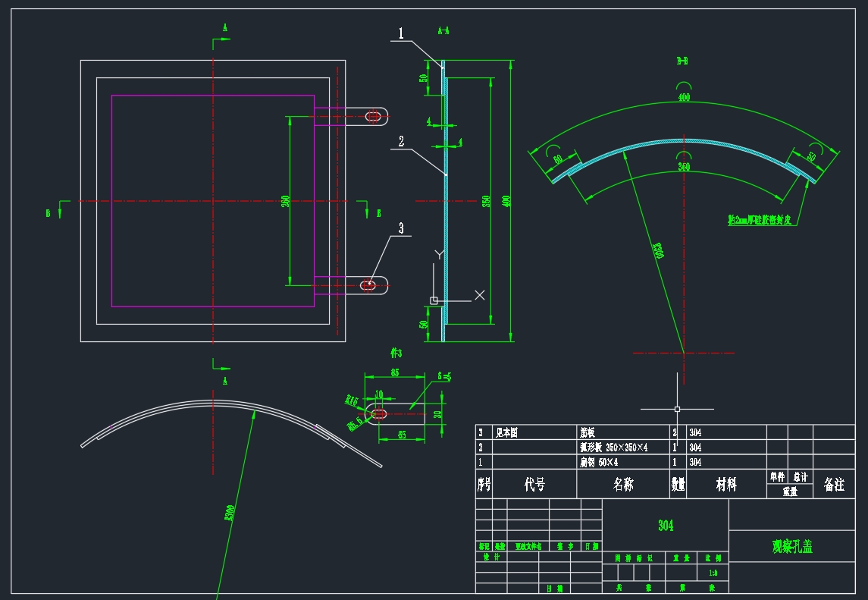Click the UCS origin square icon
The width and height of the screenshot is (868, 600).
pos(434,301)
